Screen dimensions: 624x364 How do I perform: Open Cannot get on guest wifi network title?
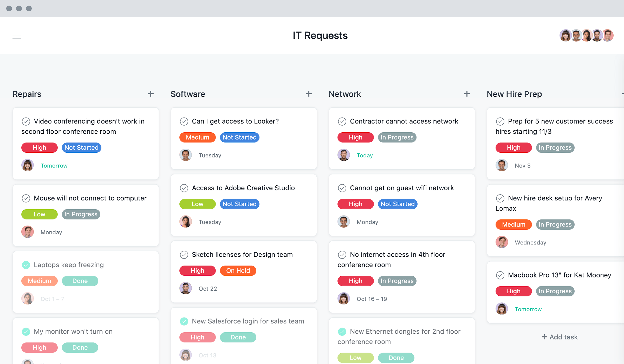(402, 188)
